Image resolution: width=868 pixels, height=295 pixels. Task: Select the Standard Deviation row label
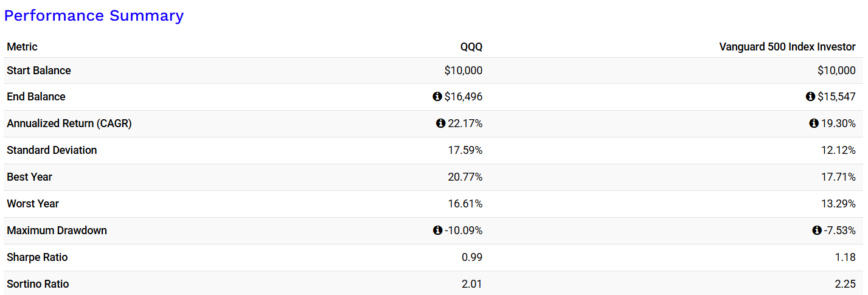tap(52, 150)
